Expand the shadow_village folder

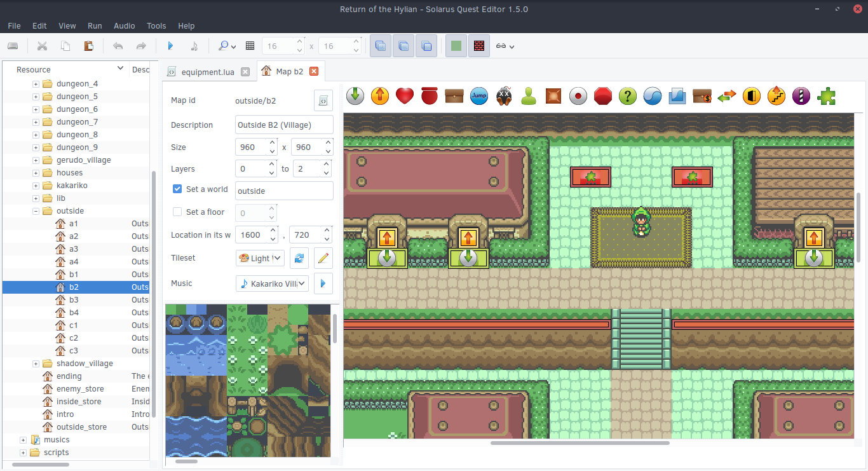[x=36, y=364]
